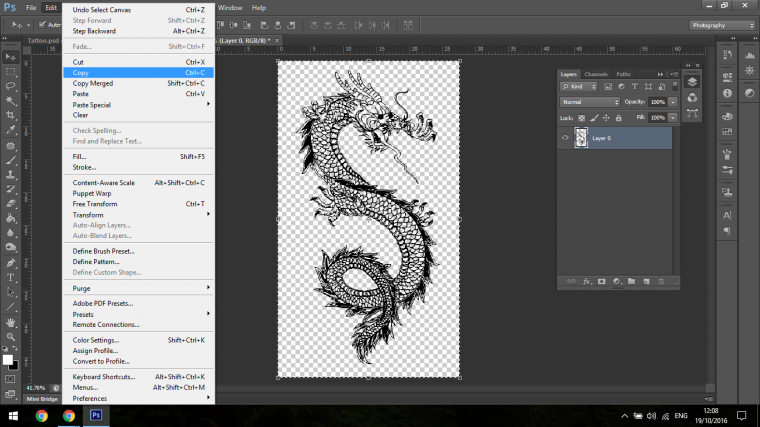Select the Spot Healing Brush tool

[x=10, y=145]
